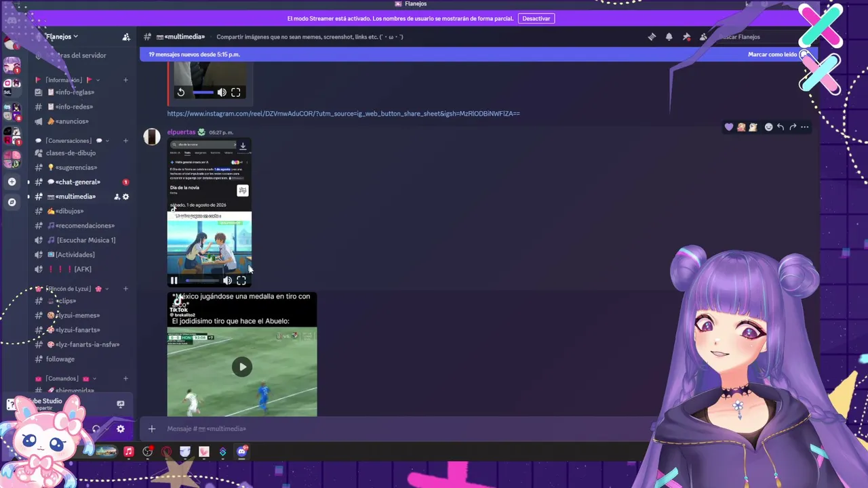
Task: Toggle the member list icon
Action: (703, 37)
